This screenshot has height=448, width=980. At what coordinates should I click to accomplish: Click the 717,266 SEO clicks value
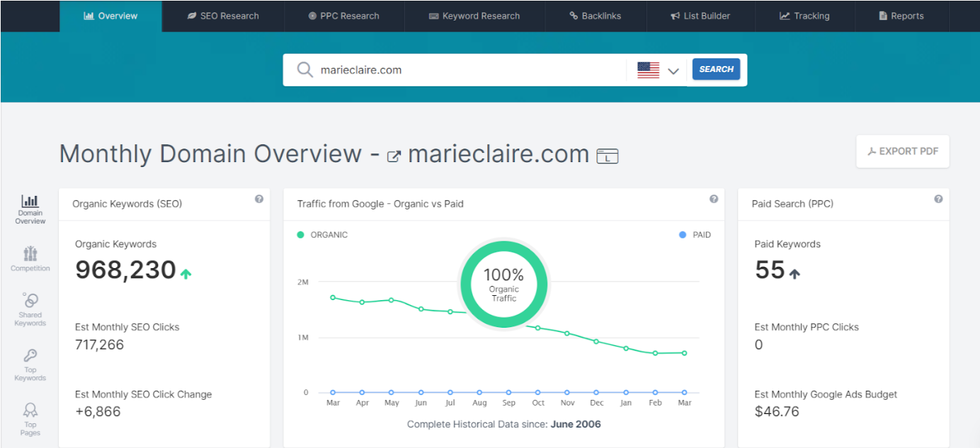point(99,345)
